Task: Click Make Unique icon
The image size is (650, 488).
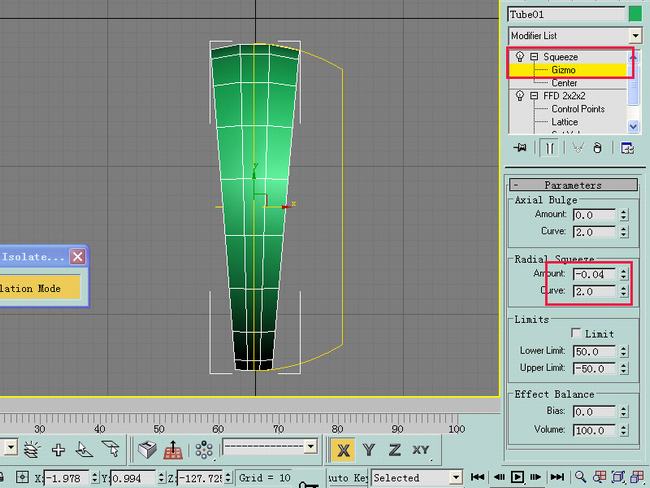Action: point(578,148)
